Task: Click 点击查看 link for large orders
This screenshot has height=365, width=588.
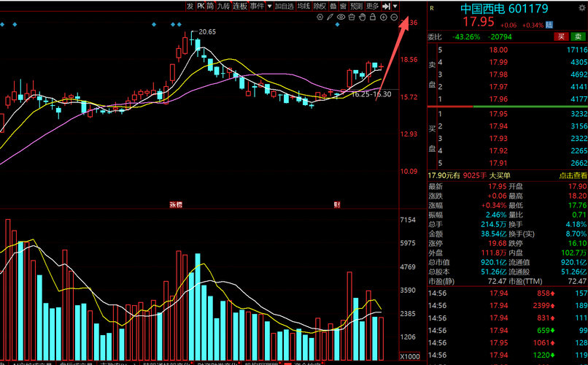Action: 573,175
